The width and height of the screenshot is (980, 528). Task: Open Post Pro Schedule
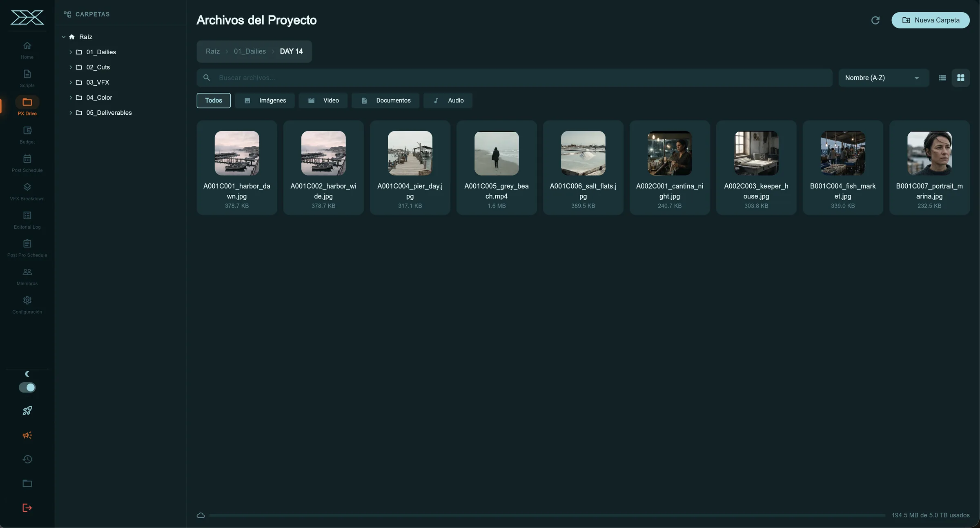pos(27,248)
